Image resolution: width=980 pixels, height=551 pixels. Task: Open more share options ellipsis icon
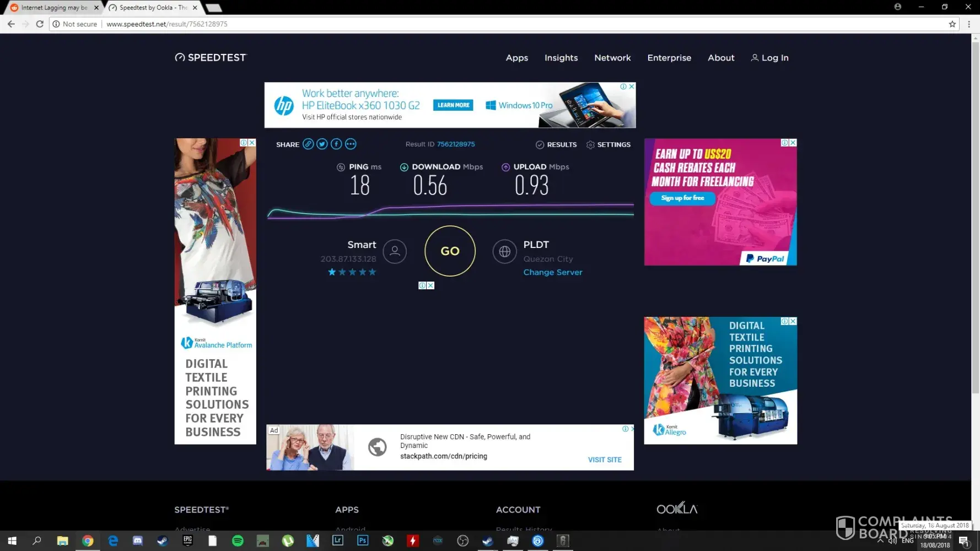(351, 144)
